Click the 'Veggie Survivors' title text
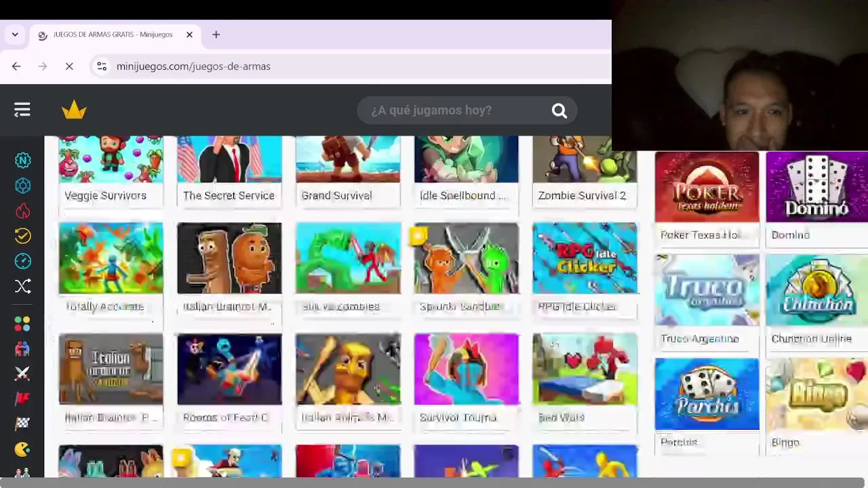 (x=105, y=195)
